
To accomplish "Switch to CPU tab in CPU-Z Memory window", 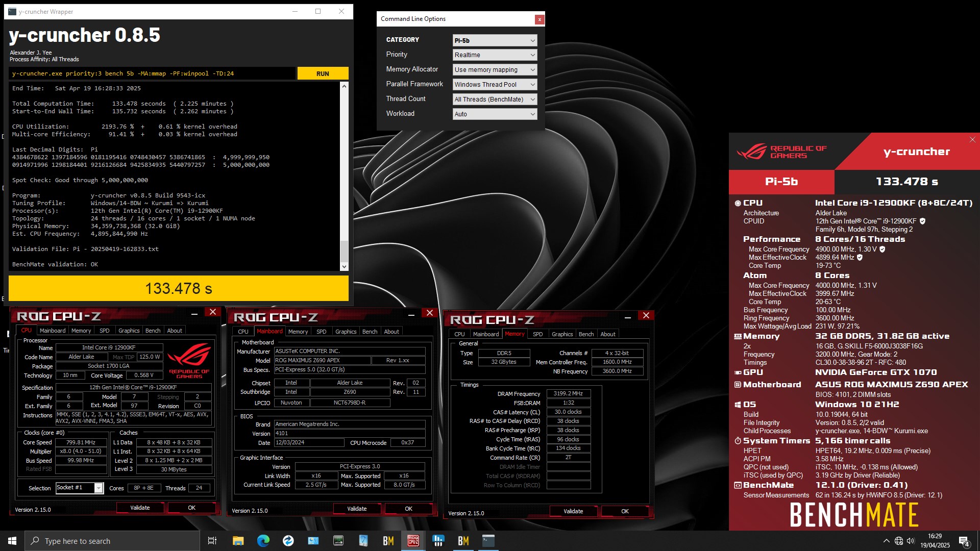I will point(459,334).
